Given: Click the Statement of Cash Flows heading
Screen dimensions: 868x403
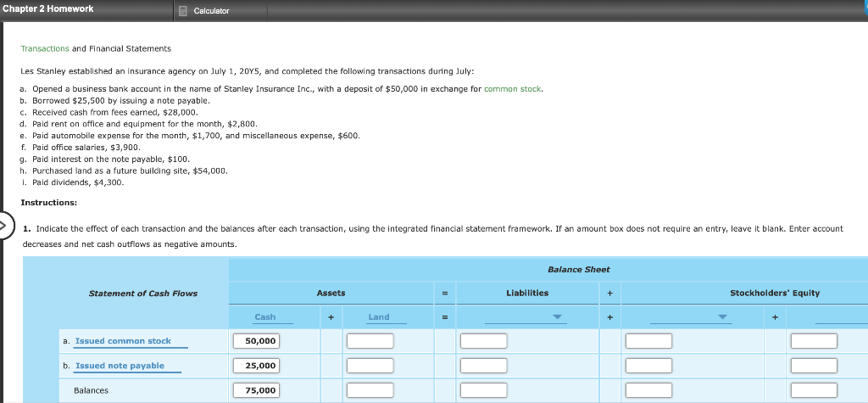Looking at the screenshot, I should 142,294.
